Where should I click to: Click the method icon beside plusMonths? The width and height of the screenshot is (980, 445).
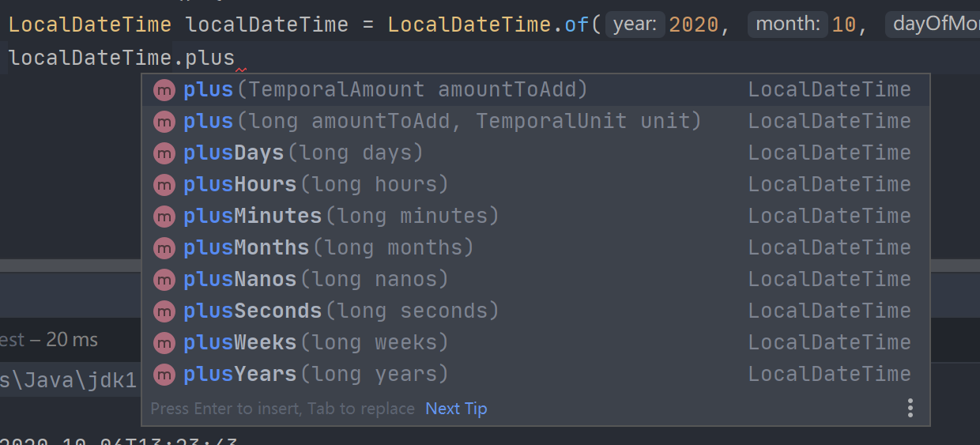pos(164,248)
